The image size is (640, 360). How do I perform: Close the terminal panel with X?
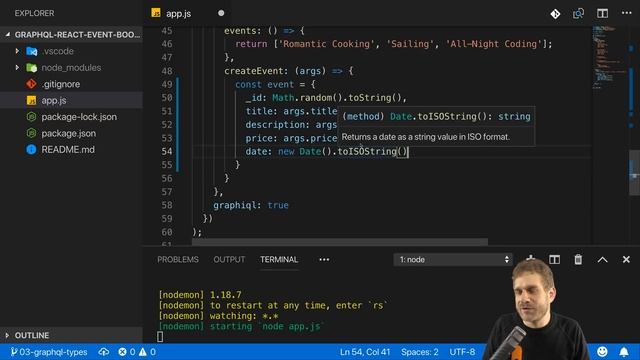pos(626,260)
